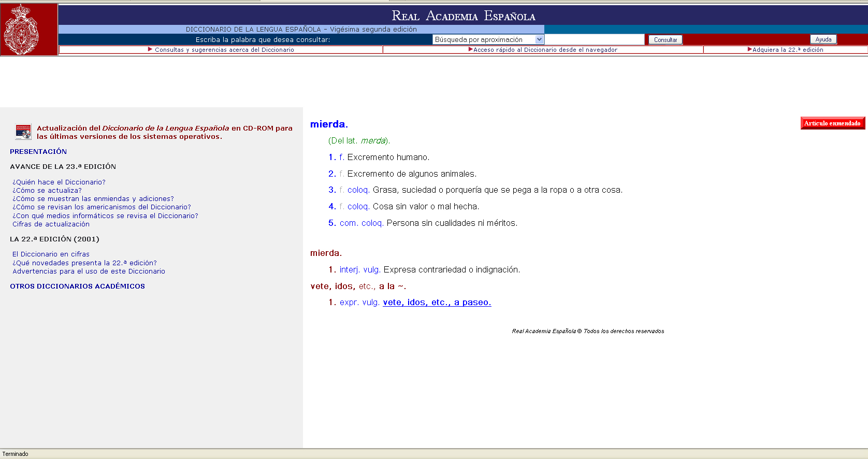Image resolution: width=868 pixels, height=459 pixels.
Task: Click the 'coloq.' abbreviation in definition 3
Action: click(358, 190)
